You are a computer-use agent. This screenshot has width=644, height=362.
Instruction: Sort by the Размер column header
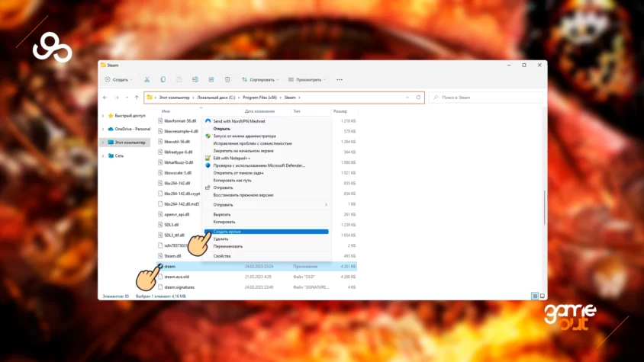pyautogui.click(x=340, y=111)
